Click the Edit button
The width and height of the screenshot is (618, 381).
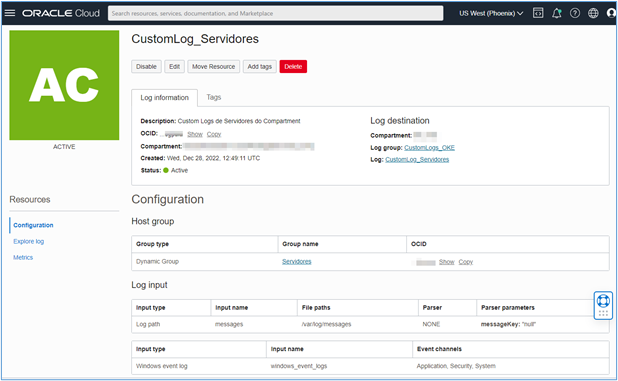point(174,67)
